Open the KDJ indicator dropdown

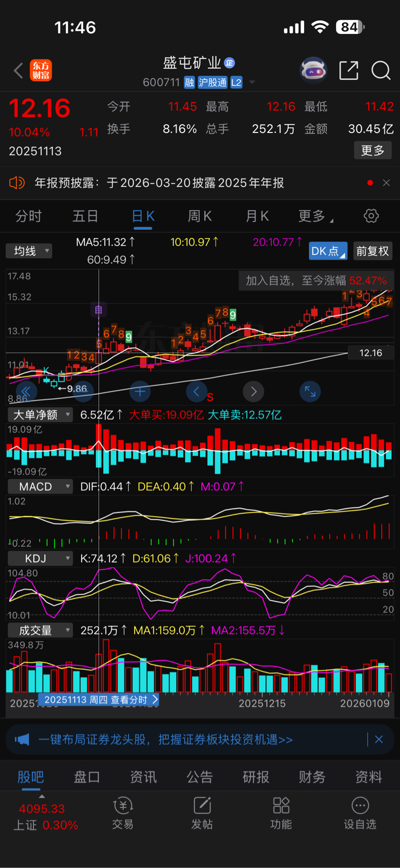tap(40, 558)
